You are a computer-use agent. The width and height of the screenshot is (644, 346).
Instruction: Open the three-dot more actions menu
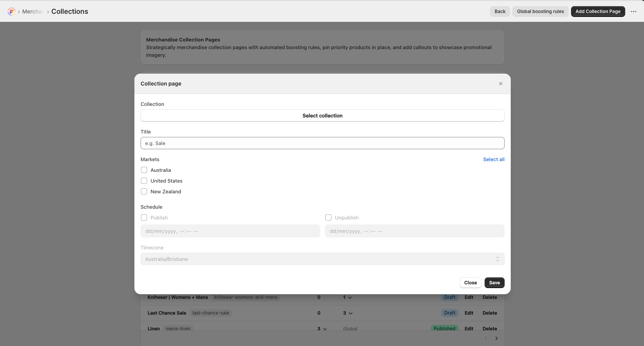(634, 12)
